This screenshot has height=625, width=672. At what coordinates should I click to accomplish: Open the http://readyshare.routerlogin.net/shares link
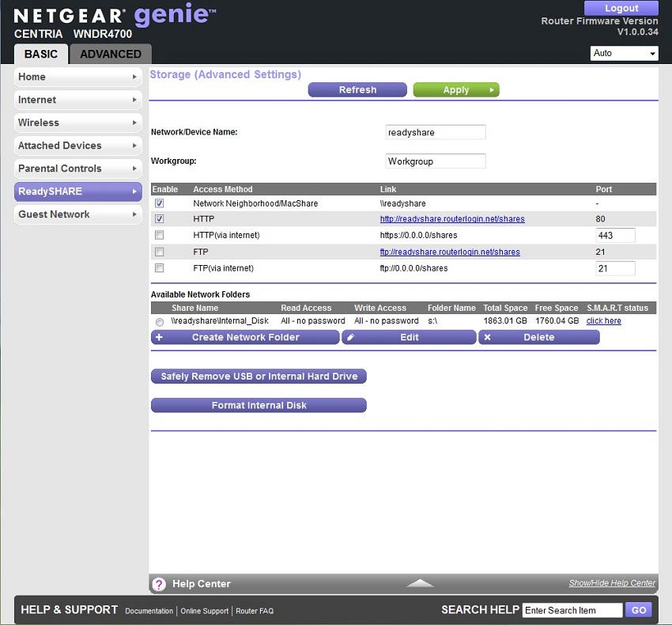[x=452, y=219]
